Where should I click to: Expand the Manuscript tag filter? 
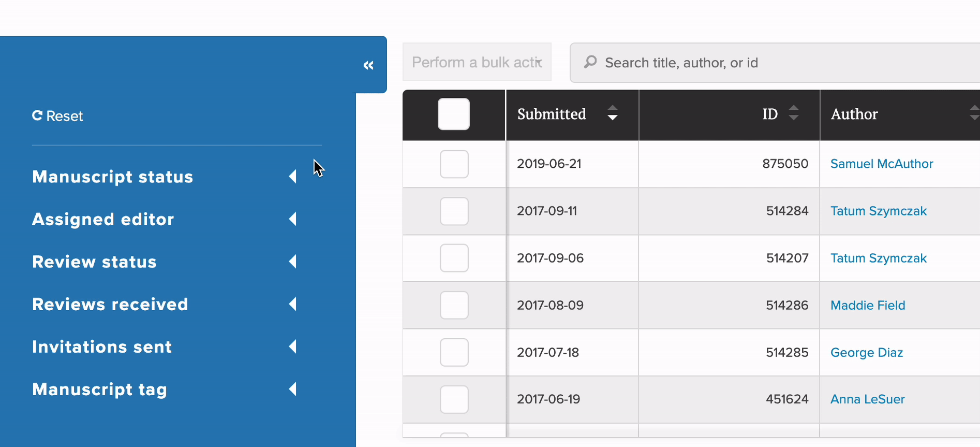tap(165, 389)
